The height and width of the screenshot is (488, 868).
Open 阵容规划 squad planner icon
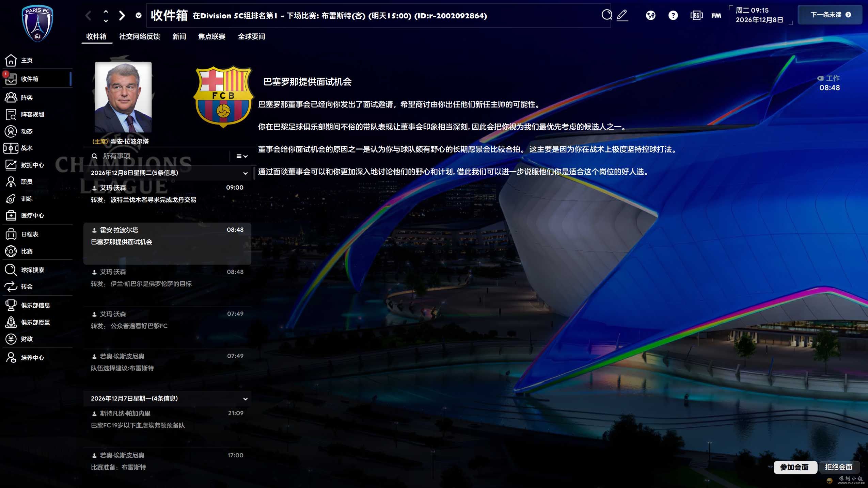click(x=11, y=114)
